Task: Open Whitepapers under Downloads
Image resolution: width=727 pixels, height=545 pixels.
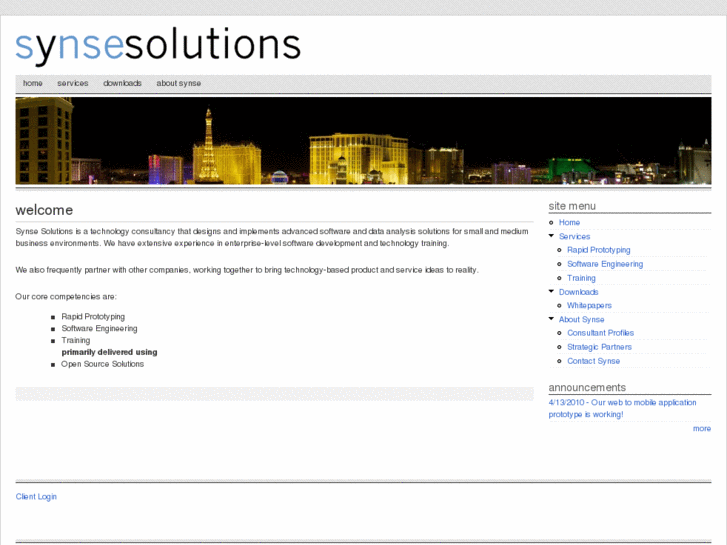Action: coord(589,306)
